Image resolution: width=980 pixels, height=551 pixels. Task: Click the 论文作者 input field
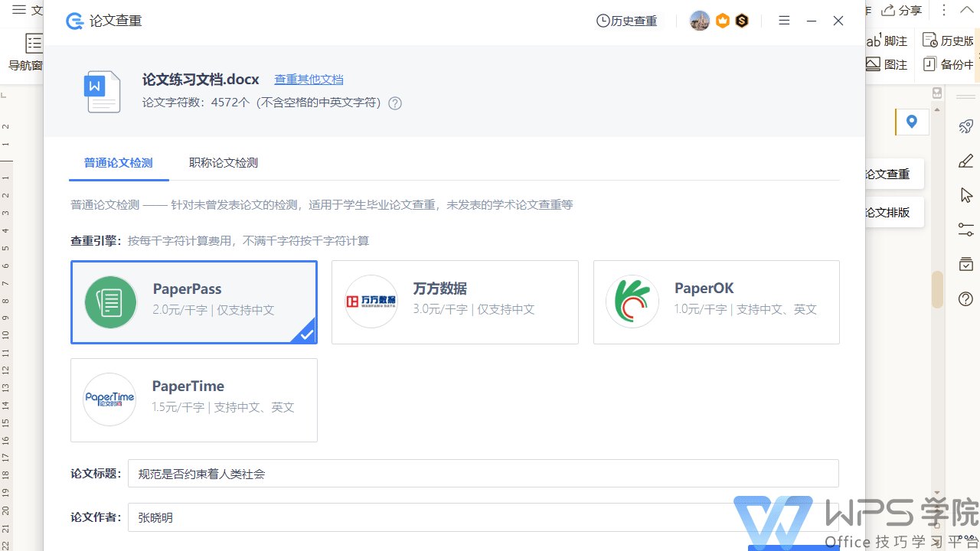coord(483,517)
